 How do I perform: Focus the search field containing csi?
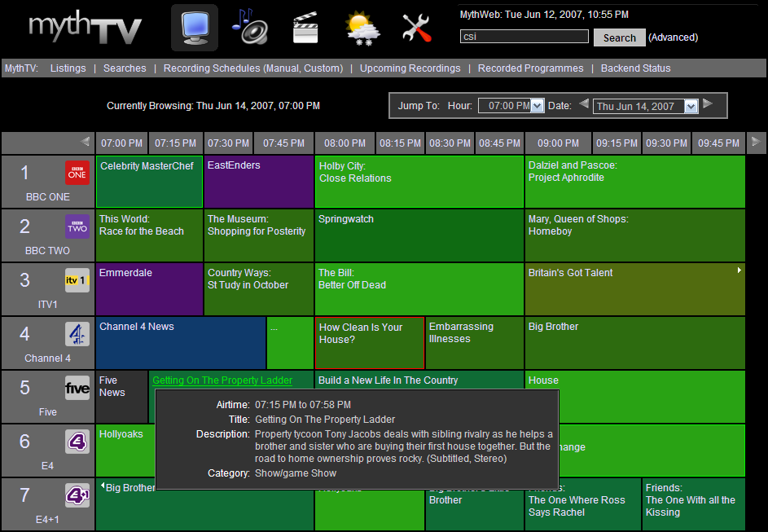[524, 36]
